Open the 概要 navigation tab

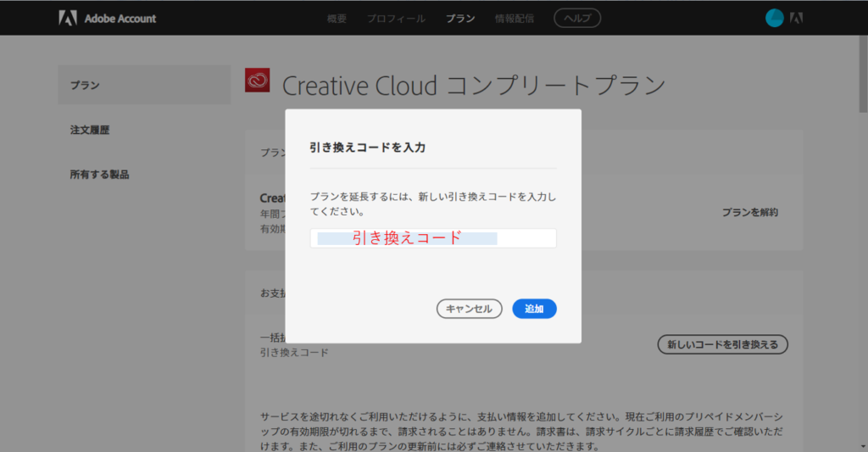point(337,19)
